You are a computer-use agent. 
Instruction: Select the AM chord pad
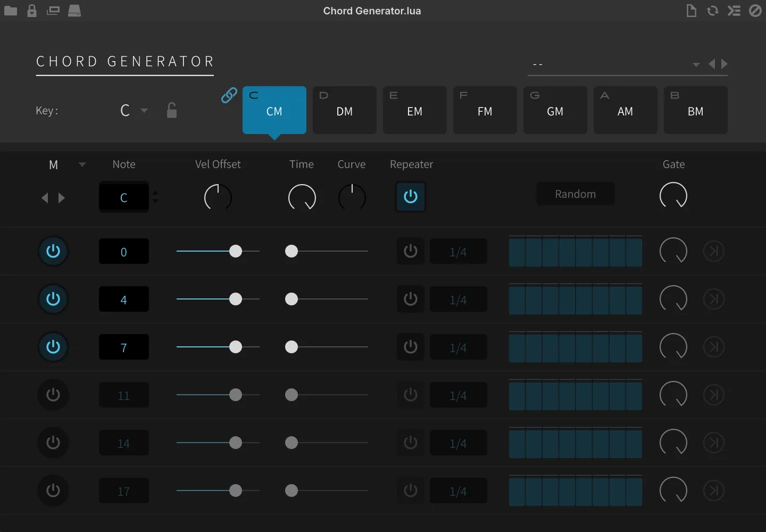pos(626,110)
